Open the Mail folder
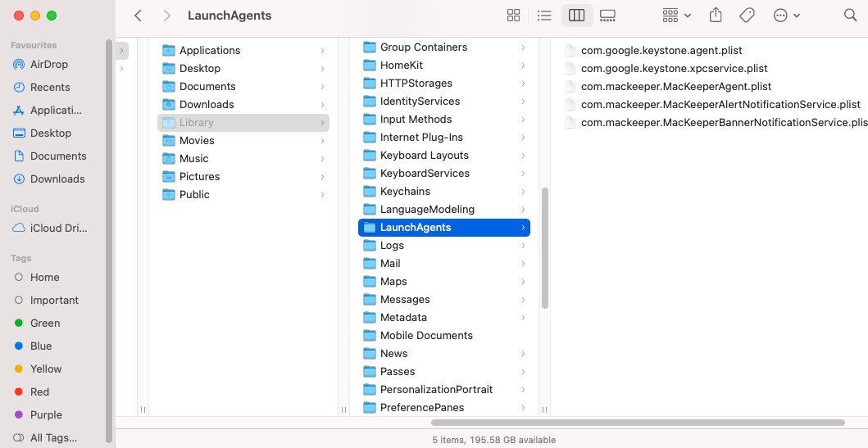The width and height of the screenshot is (868, 448). (x=444, y=263)
